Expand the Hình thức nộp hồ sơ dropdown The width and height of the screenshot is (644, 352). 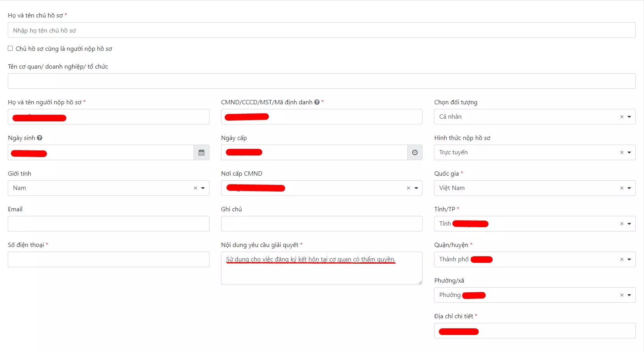629,152
